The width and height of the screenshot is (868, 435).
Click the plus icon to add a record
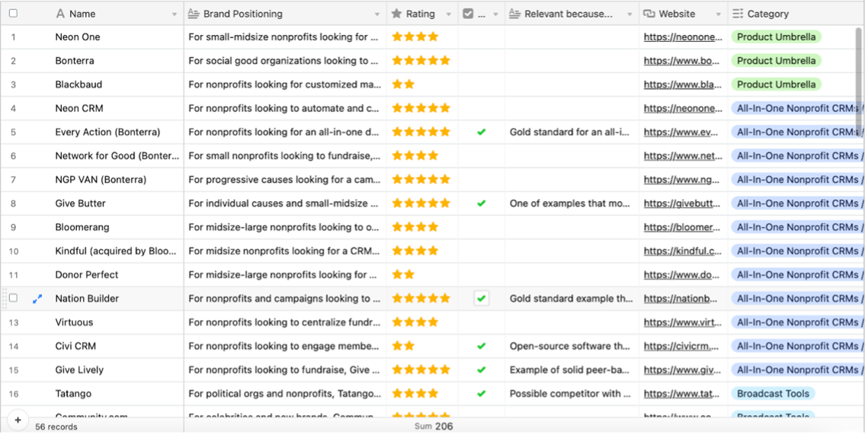click(x=18, y=420)
